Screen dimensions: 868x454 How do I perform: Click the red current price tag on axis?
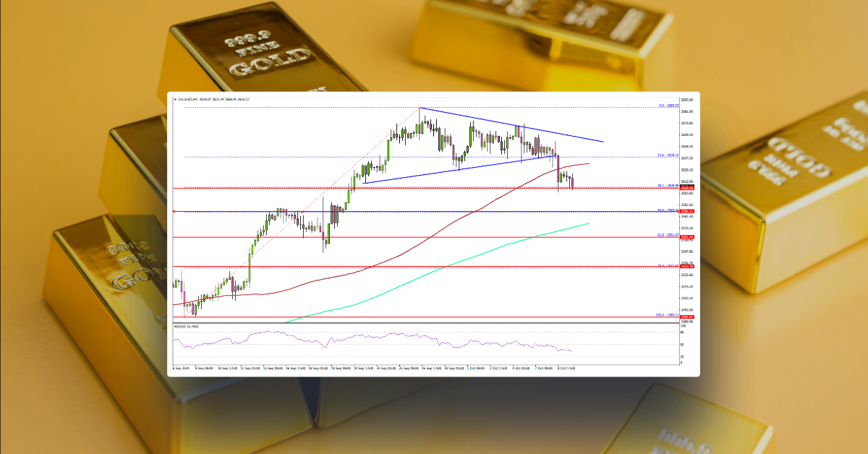coord(686,188)
